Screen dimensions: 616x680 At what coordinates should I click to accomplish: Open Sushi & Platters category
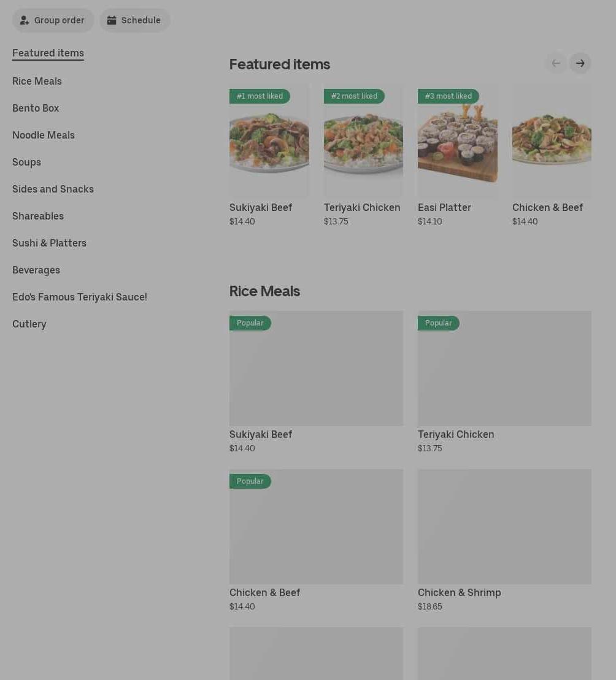(49, 243)
